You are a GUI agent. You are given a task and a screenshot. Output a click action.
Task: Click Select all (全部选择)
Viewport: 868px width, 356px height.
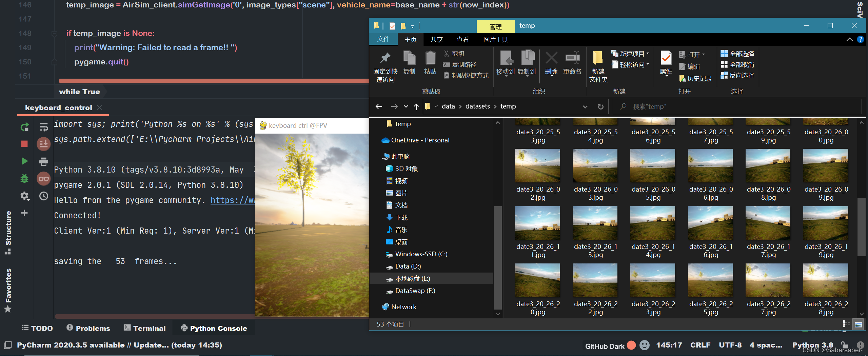737,54
